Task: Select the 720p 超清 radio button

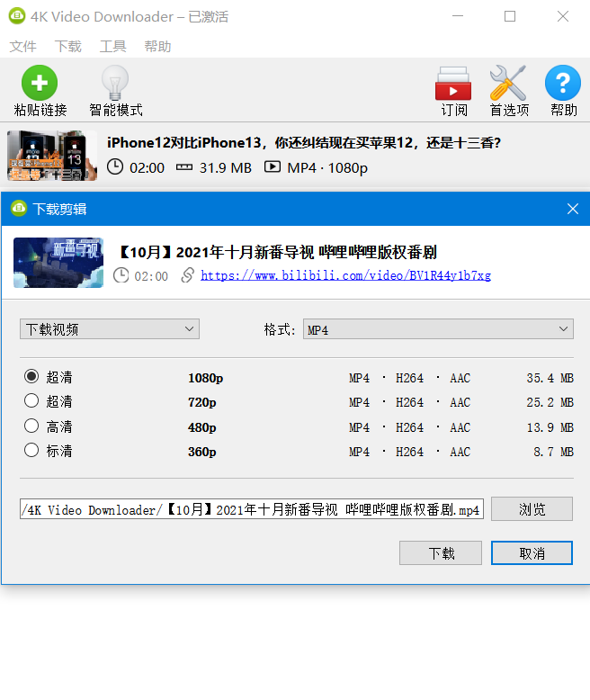Action: (x=32, y=401)
